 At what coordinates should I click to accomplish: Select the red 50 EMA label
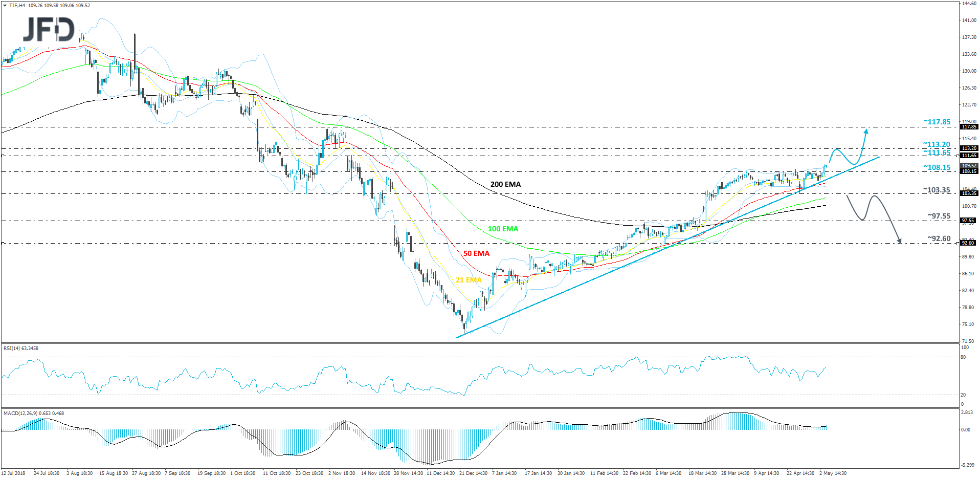coord(476,253)
